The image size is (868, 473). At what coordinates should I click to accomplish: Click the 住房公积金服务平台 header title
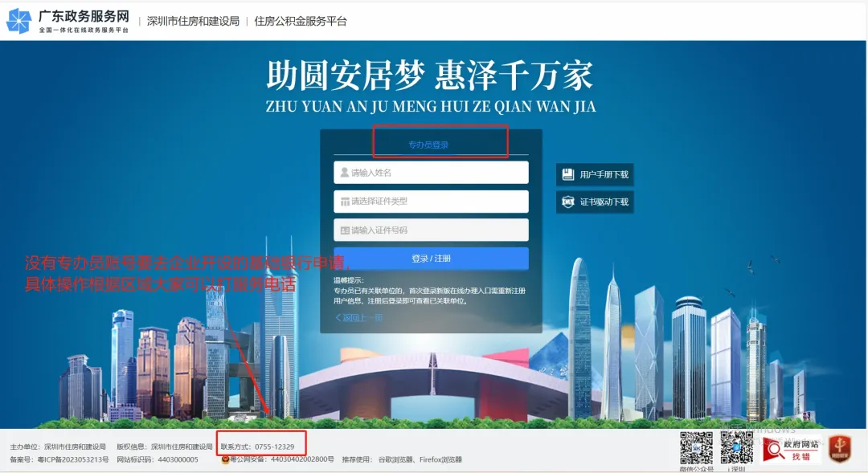301,21
